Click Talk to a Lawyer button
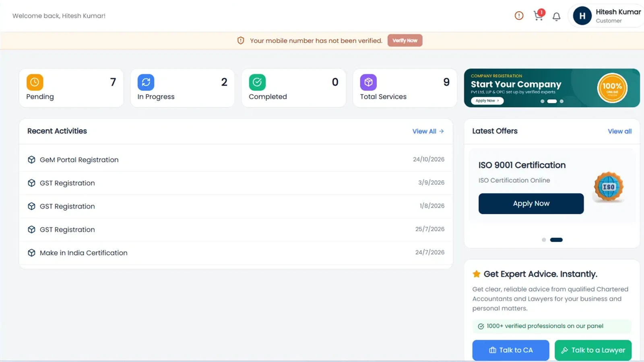 pos(593,350)
